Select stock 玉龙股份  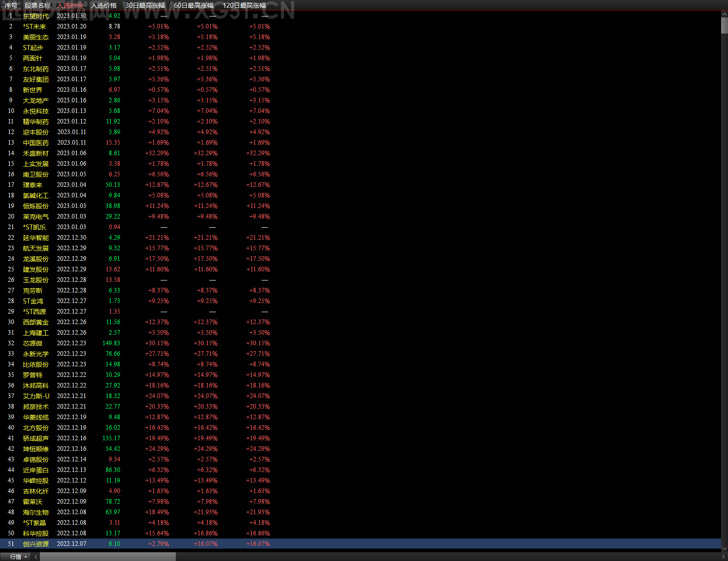click(x=36, y=280)
